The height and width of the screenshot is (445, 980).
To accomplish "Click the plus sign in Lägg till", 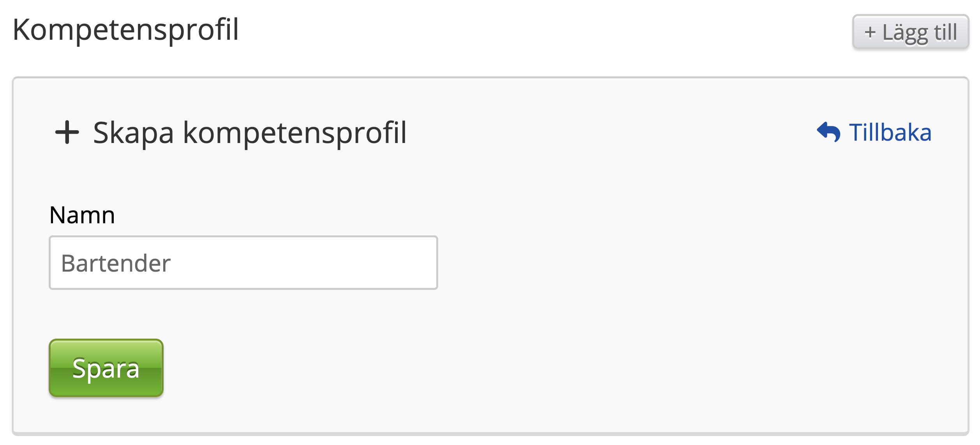I will point(870,33).
